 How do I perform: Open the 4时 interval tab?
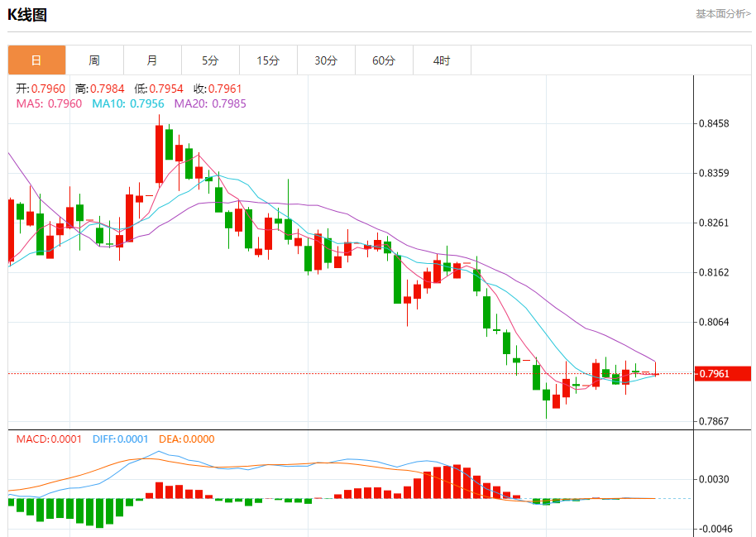(442, 60)
